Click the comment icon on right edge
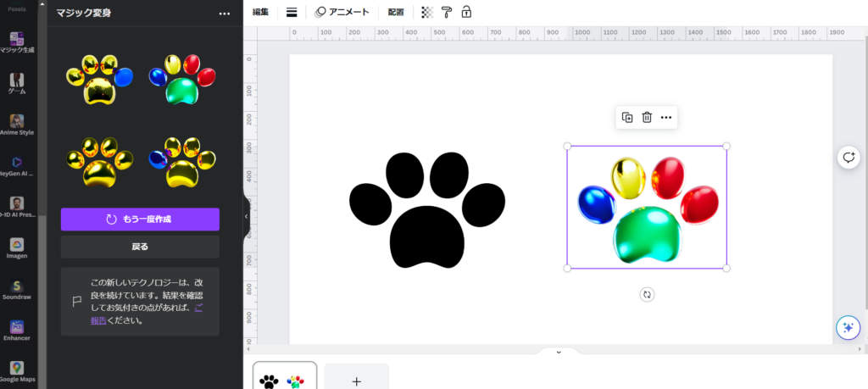This screenshot has width=868, height=389. (848, 158)
